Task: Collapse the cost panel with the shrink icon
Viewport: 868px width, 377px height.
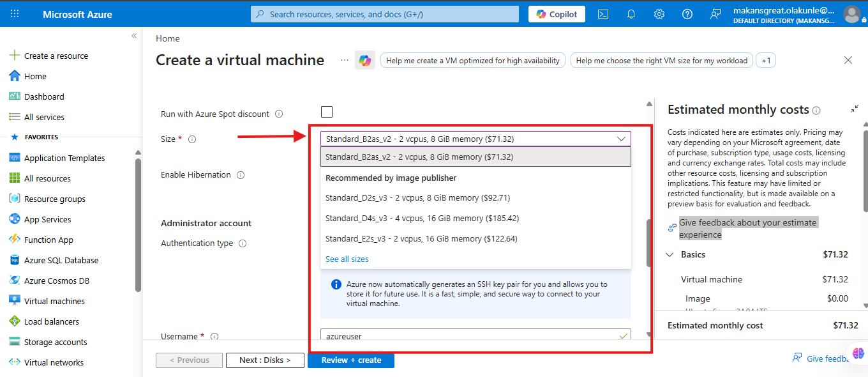Action: click(x=855, y=109)
